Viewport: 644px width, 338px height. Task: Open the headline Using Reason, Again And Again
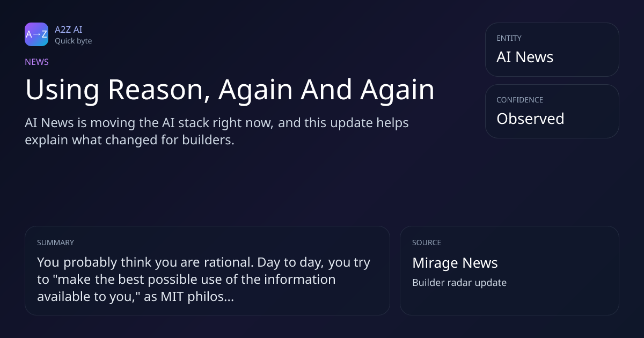[230, 90]
